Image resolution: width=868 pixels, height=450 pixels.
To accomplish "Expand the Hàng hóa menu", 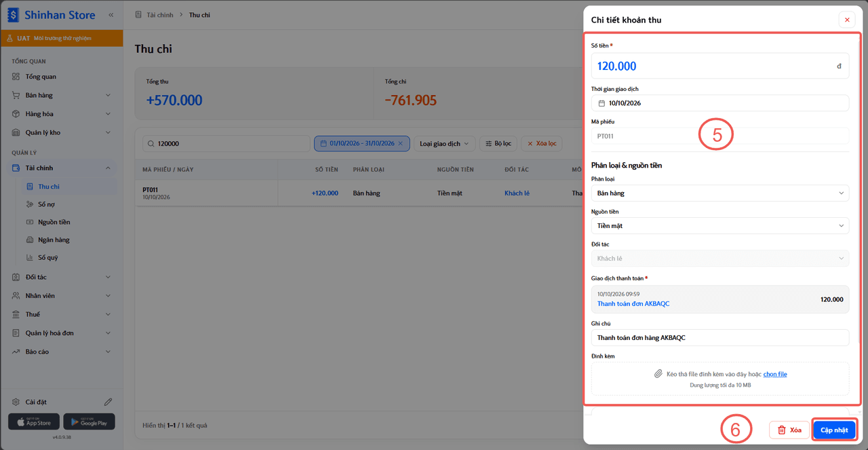I will pos(108,114).
